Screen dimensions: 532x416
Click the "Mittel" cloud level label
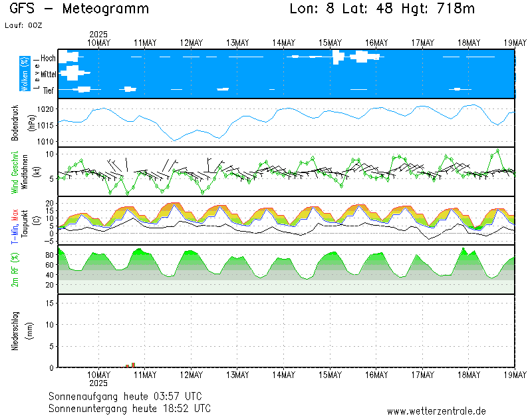[x=48, y=74]
